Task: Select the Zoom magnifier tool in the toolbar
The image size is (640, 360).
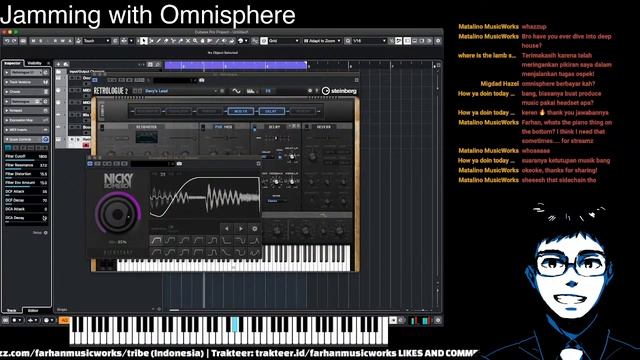Action: (x=195, y=41)
